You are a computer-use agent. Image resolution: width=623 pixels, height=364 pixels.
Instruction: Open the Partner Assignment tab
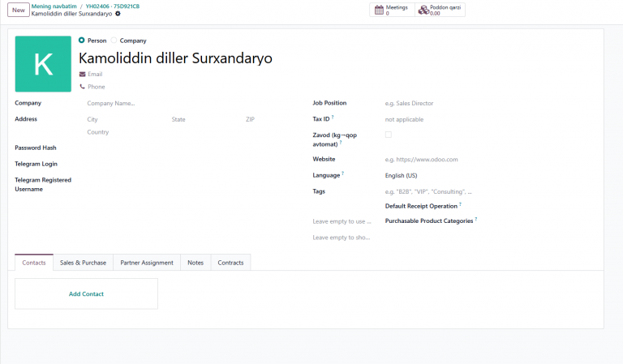click(x=147, y=263)
